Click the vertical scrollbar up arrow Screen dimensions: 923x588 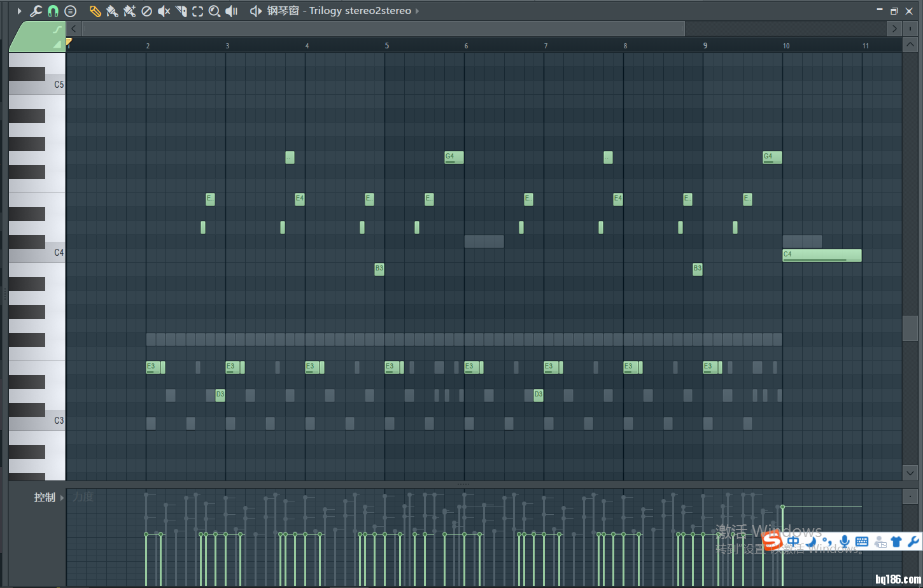(x=910, y=45)
